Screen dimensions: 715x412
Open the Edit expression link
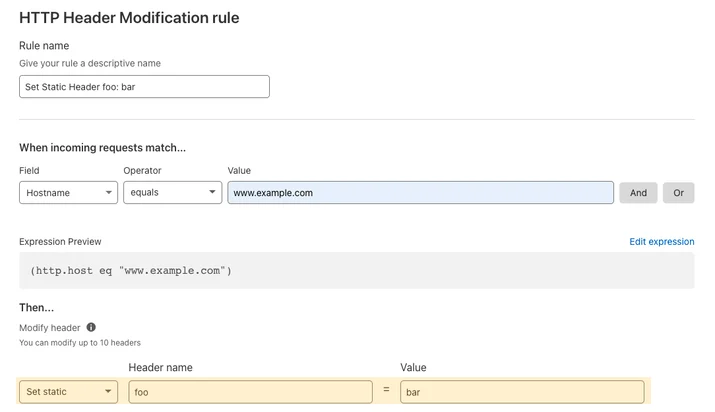(662, 242)
